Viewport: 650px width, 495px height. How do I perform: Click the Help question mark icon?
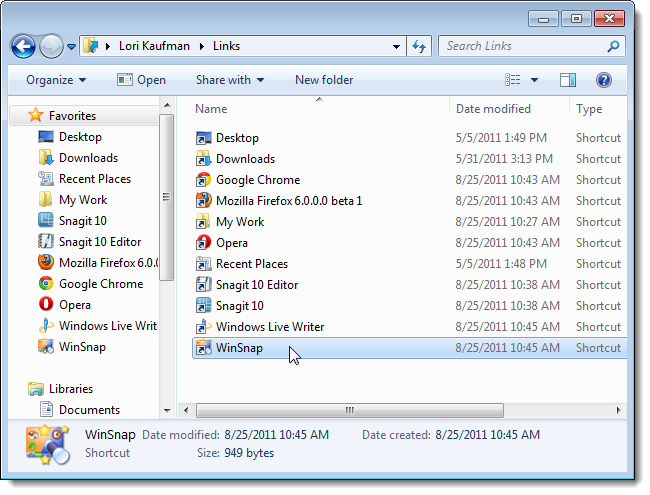[x=604, y=80]
